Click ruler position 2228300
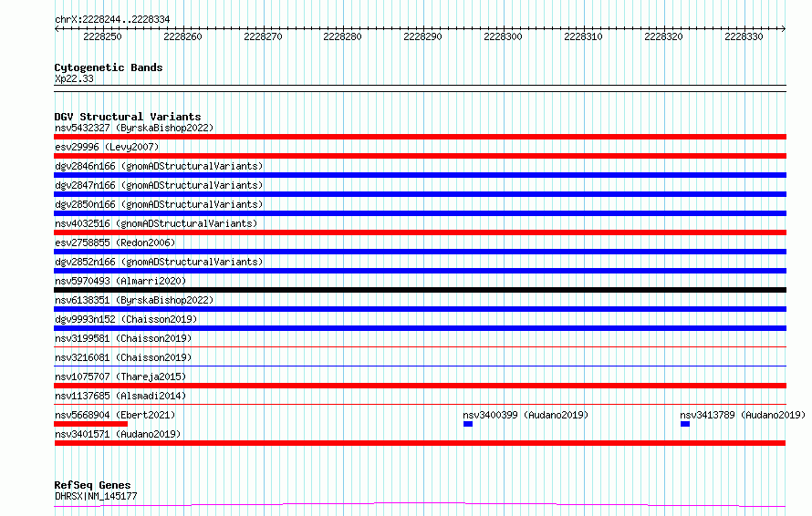This screenshot has width=812, height=516. (x=503, y=36)
